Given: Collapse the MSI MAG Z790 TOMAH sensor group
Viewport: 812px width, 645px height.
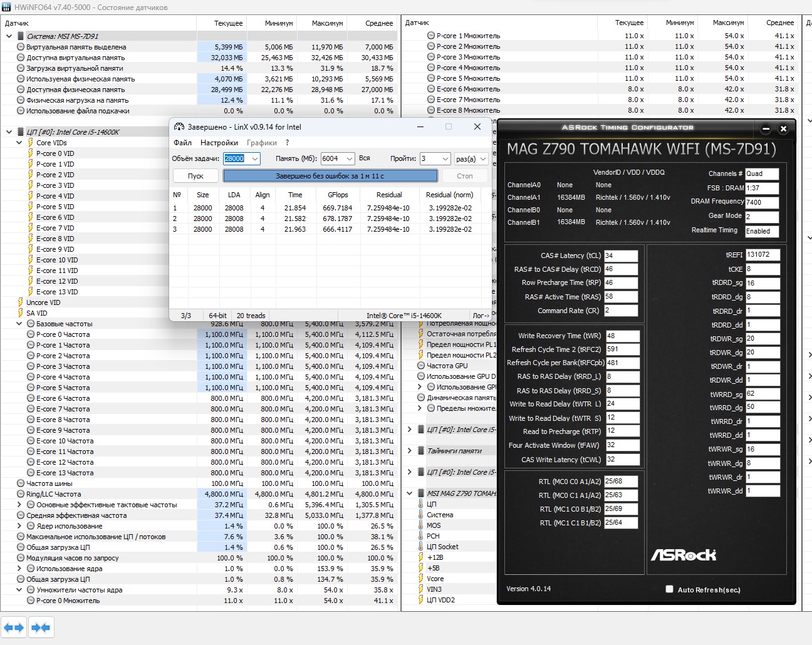Looking at the screenshot, I should pos(409,493).
